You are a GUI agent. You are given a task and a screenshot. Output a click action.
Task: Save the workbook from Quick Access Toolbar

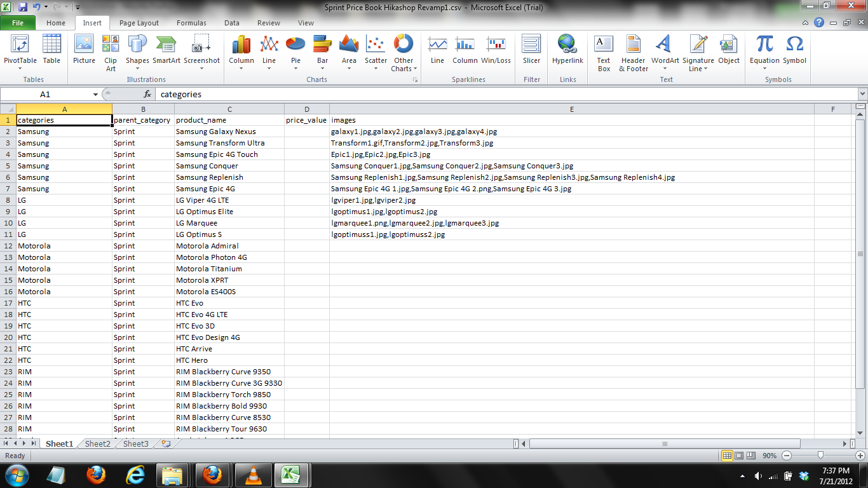(23, 8)
